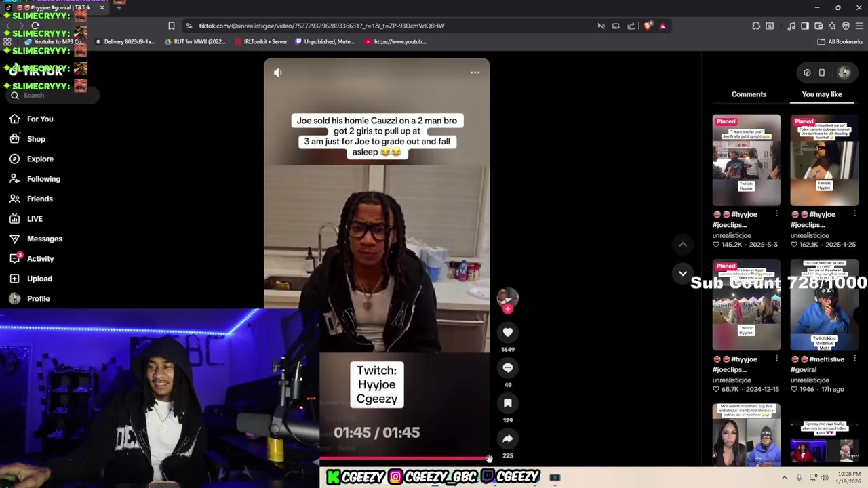Viewport: 868px width, 488px height.
Task: Toggle the browser sidebar panel
Action: point(805,26)
